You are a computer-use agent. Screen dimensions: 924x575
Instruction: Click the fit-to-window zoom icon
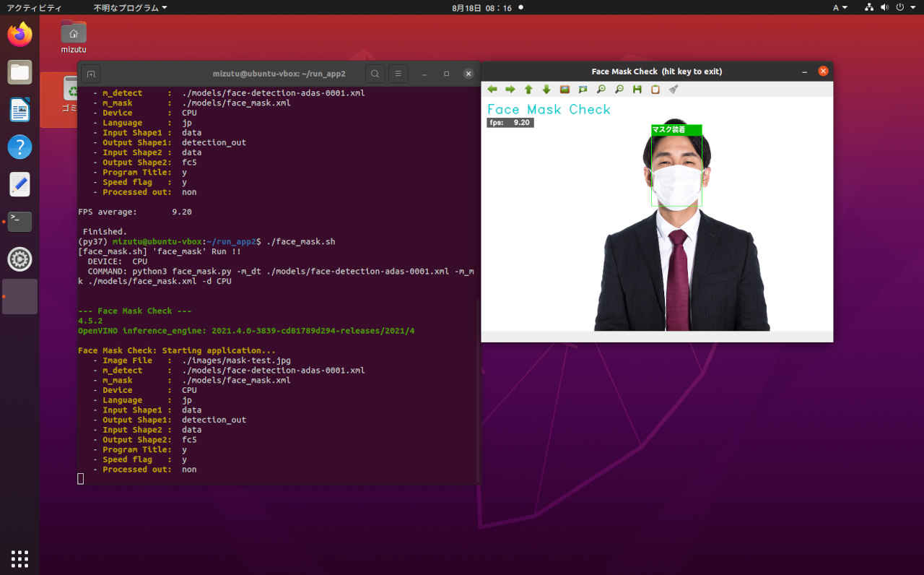[x=583, y=90]
